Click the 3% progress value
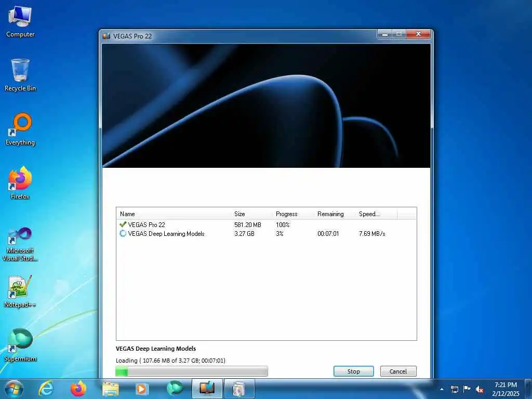 280,233
